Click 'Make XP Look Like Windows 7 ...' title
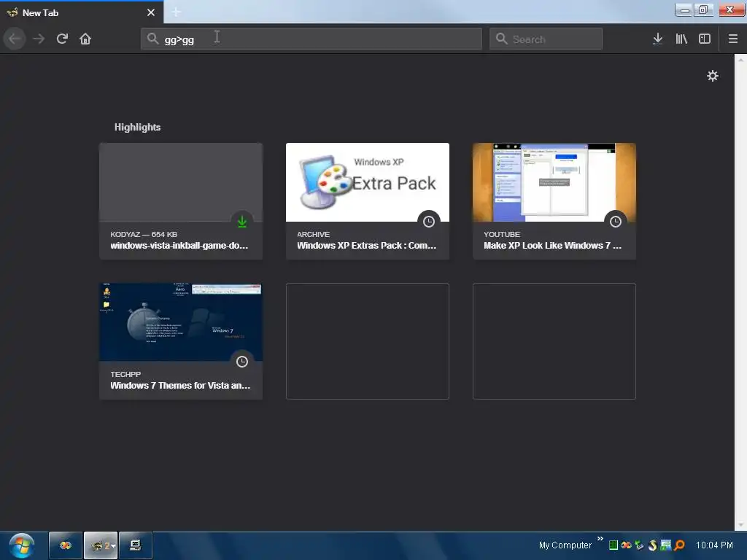747x560 pixels. 553,246
